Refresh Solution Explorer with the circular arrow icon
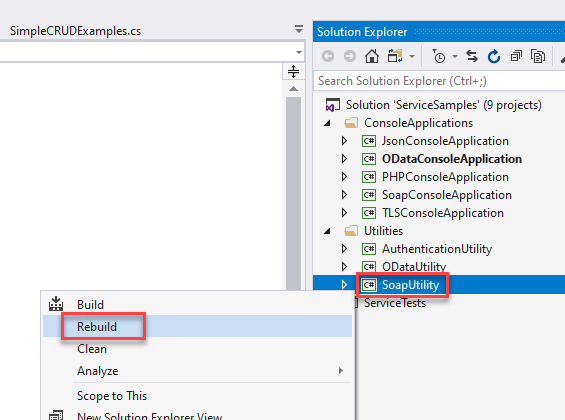Image resolution: width=565 pixels, height=420 pixels. 494,56
